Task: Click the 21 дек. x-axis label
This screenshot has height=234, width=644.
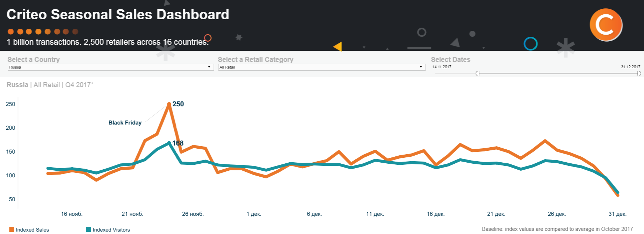Action: (x=496, y=214)
